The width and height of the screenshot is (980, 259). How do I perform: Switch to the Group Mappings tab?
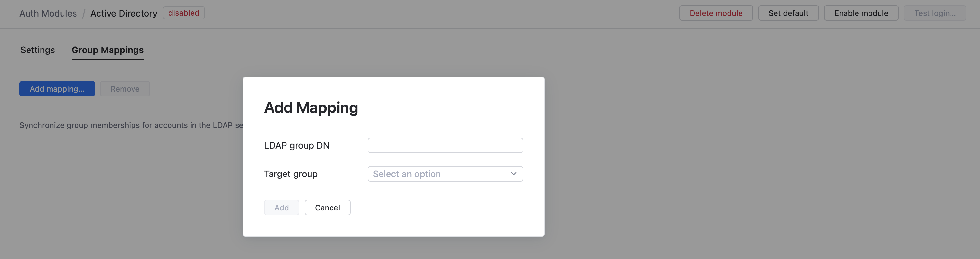(x=108, y=50)
